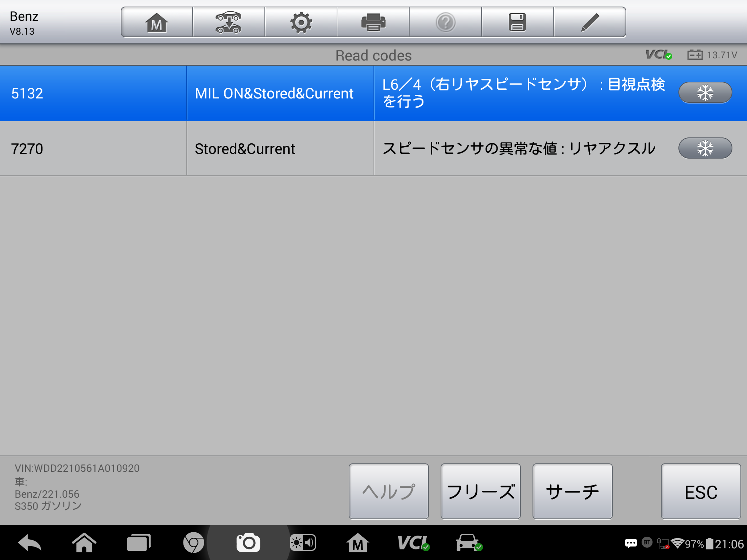747x560 pixels.
Task: Click the ESC button
Action: pos(701,491)
